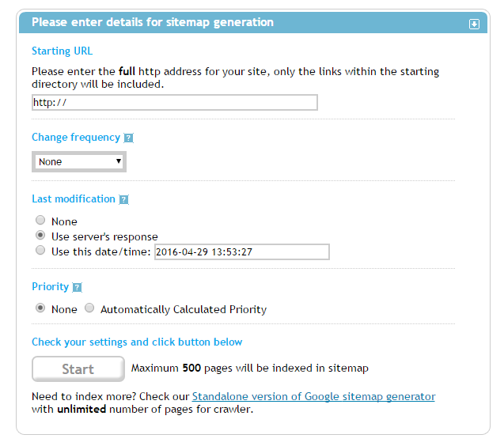Image resolution: width=504 pixels, height=446 pixels.
Task: Select None under Last modification
Action: [x=40, y=221]
